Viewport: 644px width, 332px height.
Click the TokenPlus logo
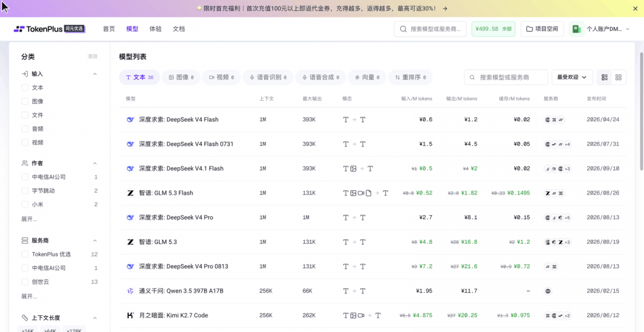(x=50, y=29)
